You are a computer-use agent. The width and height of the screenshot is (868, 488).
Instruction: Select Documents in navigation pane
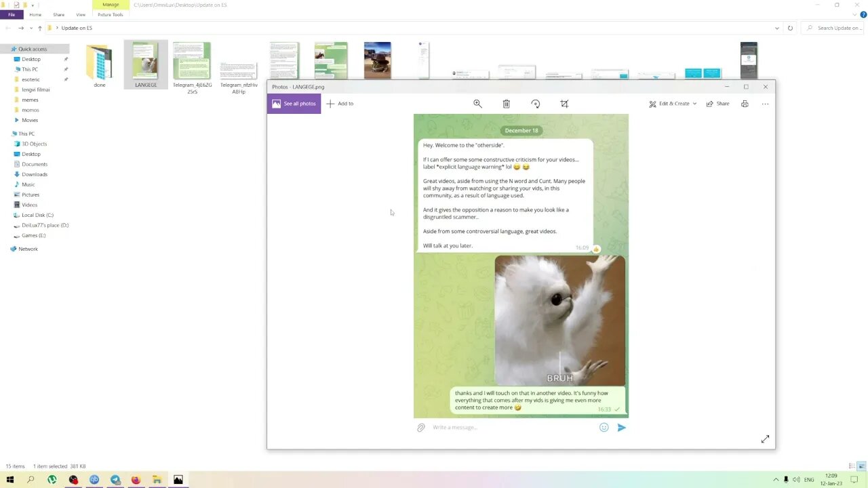(x=35, y=164)
